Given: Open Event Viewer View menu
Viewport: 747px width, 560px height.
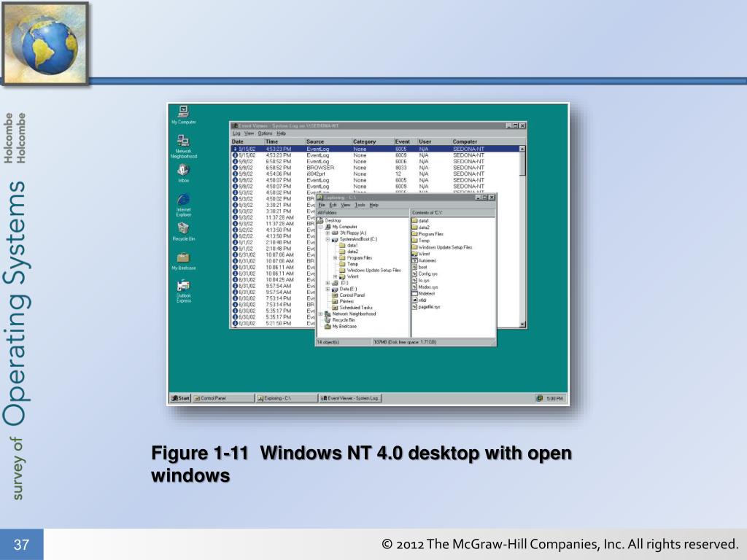Looking at the screenshot, I should pyautogui.click(x=249, y=134).
